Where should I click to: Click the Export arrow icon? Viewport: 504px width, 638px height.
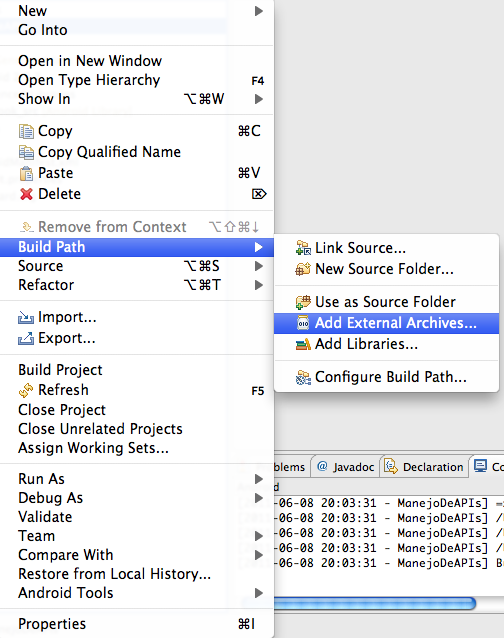[x=26, y=338]
